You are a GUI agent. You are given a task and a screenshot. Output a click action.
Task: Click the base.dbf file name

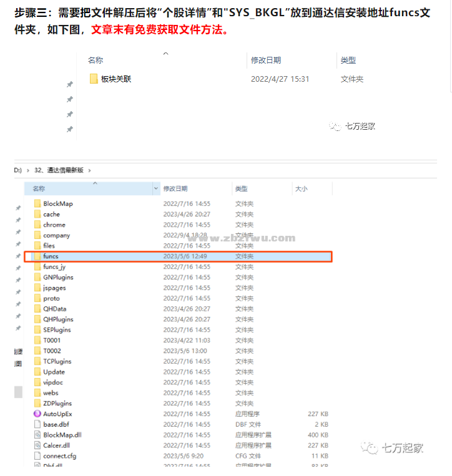[56, 424]
